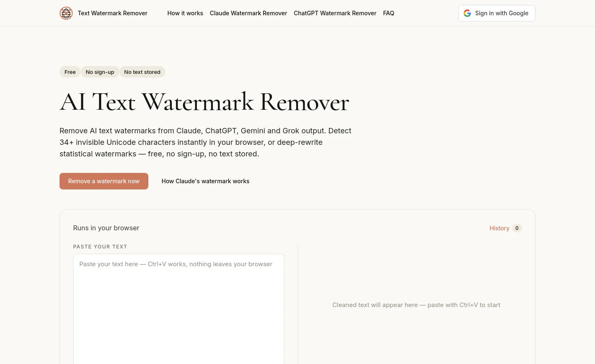Open Claude Watermark Remover page

pos(248,13)
